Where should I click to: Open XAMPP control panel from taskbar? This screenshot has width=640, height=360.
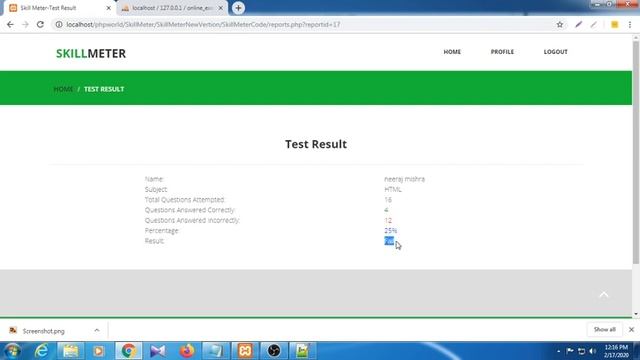point(245,351)
